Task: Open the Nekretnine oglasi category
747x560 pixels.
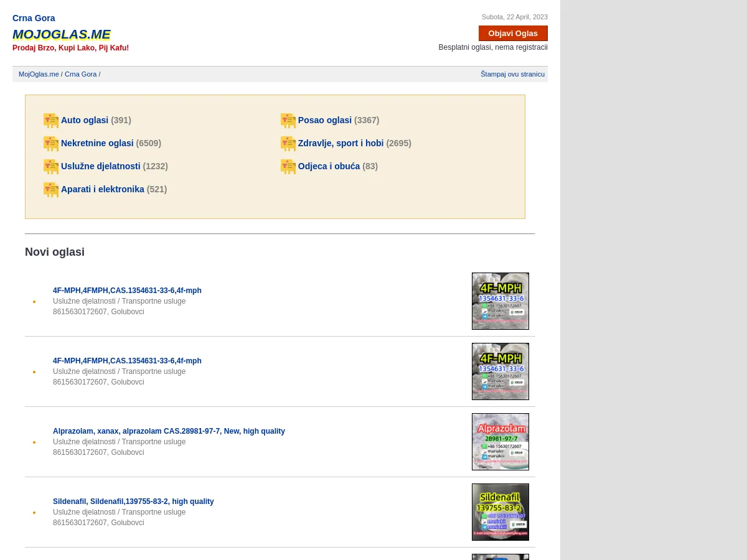Action: [97, 143]
